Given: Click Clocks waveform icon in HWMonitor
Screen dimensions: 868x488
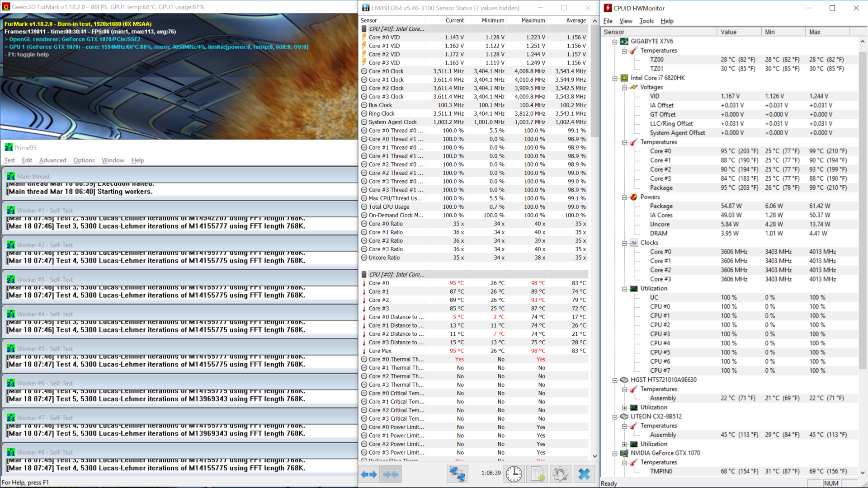Looking at the screenshot, I should pyautogui.click(x=634, y=242).
